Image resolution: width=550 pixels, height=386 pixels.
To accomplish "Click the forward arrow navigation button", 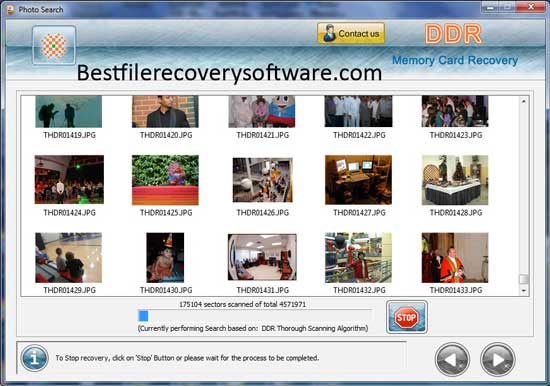I will point(497,360).
